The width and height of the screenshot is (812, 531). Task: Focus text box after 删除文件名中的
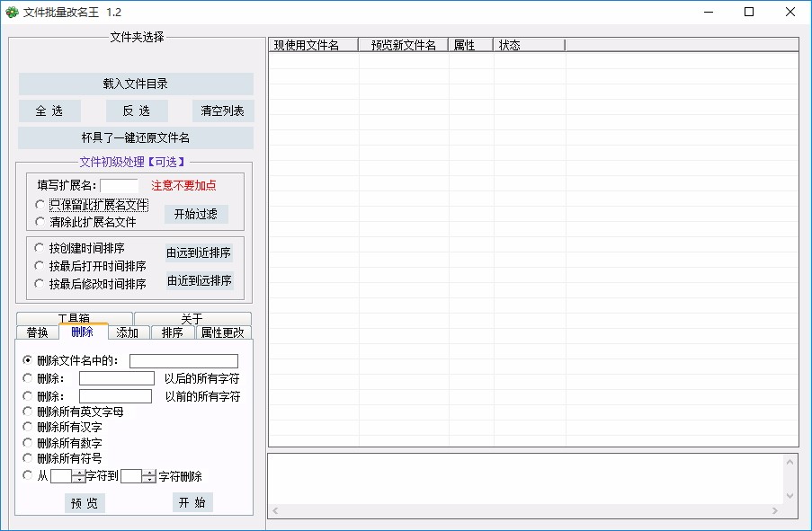point(183,360)
